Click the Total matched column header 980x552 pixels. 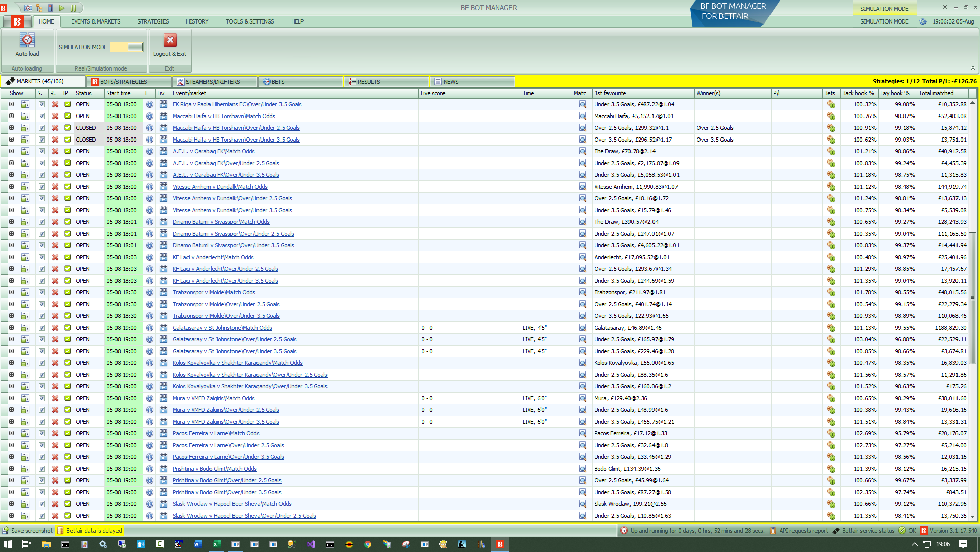pos(942,93)
